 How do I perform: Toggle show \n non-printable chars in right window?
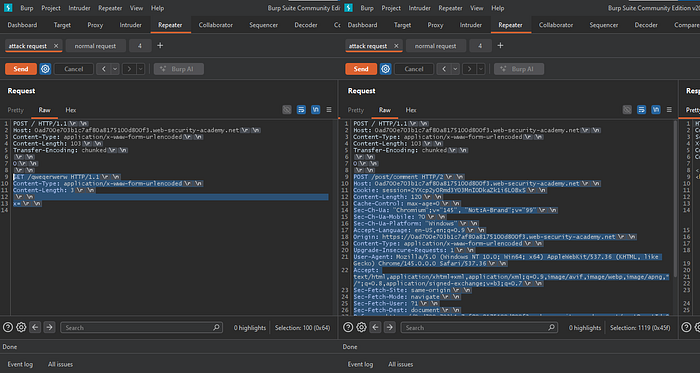[x=656, y=110]
